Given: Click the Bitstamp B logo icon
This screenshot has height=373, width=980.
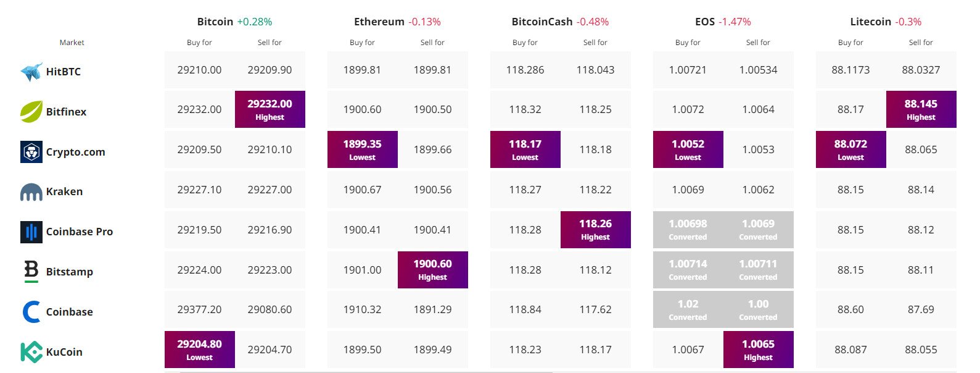Looking at the screenshot, I should pos(31,272).
